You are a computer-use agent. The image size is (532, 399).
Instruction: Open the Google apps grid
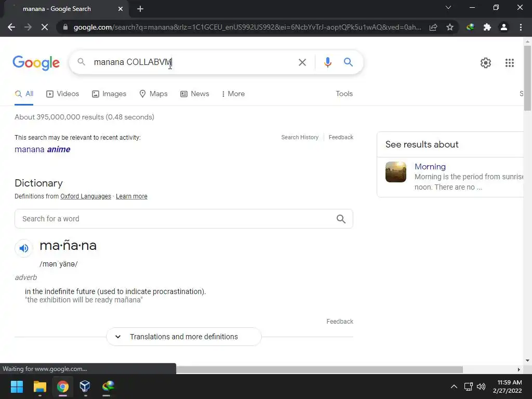click(x=510, y=63)
